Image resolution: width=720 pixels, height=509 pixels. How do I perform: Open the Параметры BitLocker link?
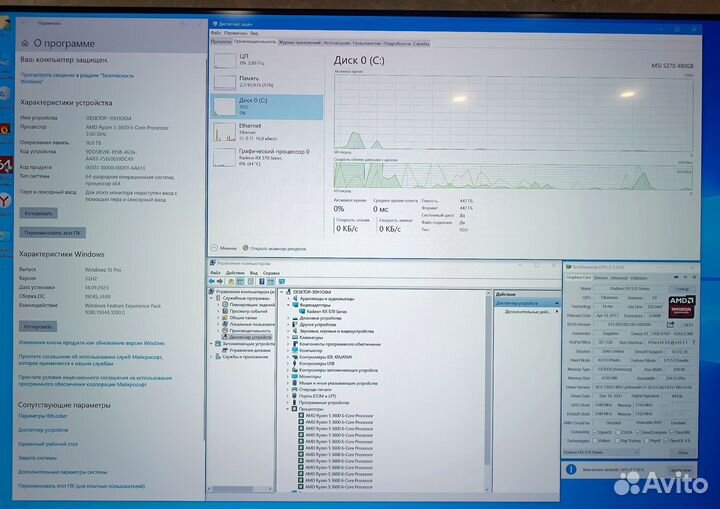(x=43, y=416)
